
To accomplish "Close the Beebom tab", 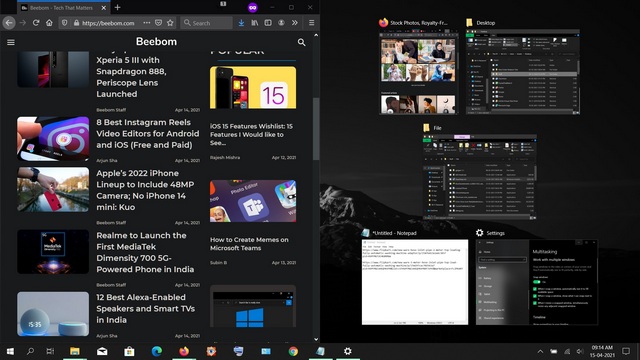I will [x=104, y=7].
